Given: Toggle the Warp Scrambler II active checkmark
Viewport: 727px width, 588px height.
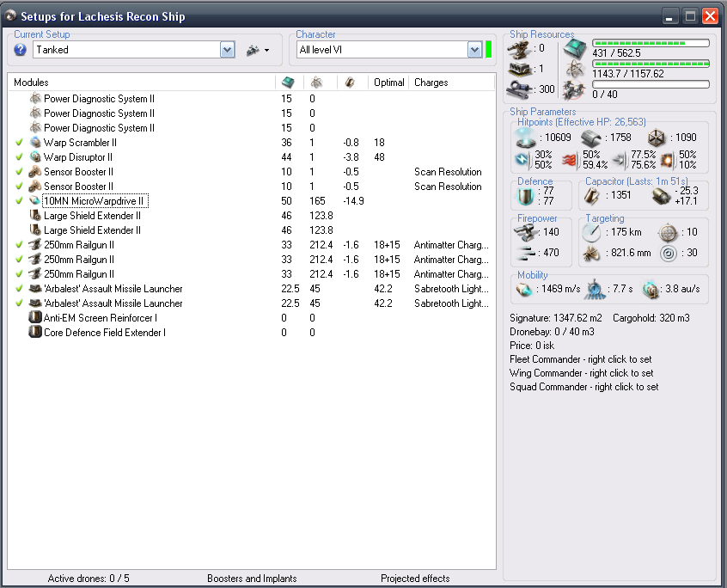Looking at the screenshot, I should click(19, 143).
